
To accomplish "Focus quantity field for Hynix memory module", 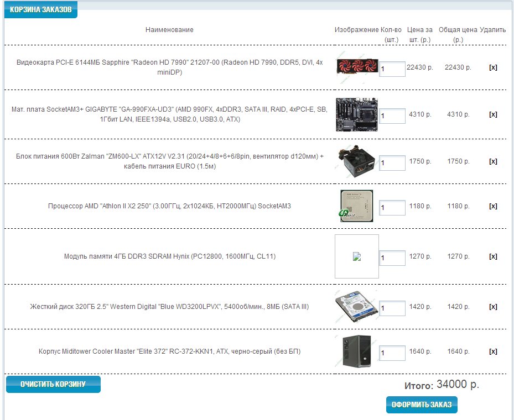I will tap(392, 258).
